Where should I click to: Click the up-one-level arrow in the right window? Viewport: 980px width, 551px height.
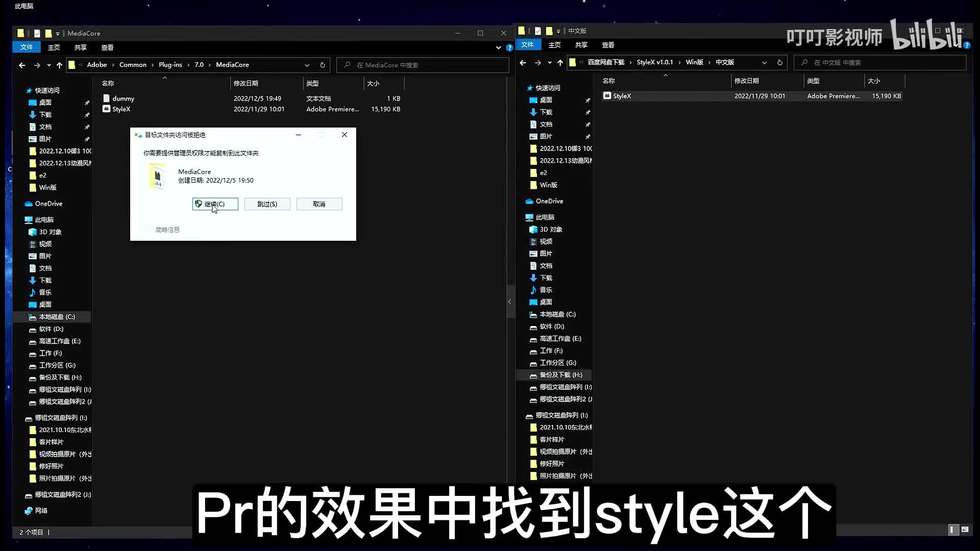[560, 62]
